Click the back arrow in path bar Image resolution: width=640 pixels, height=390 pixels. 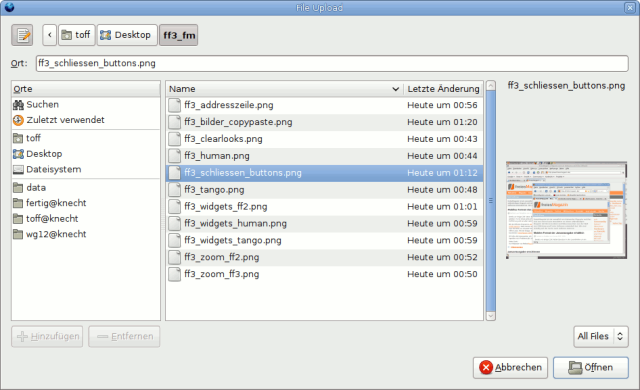[49, 35]
